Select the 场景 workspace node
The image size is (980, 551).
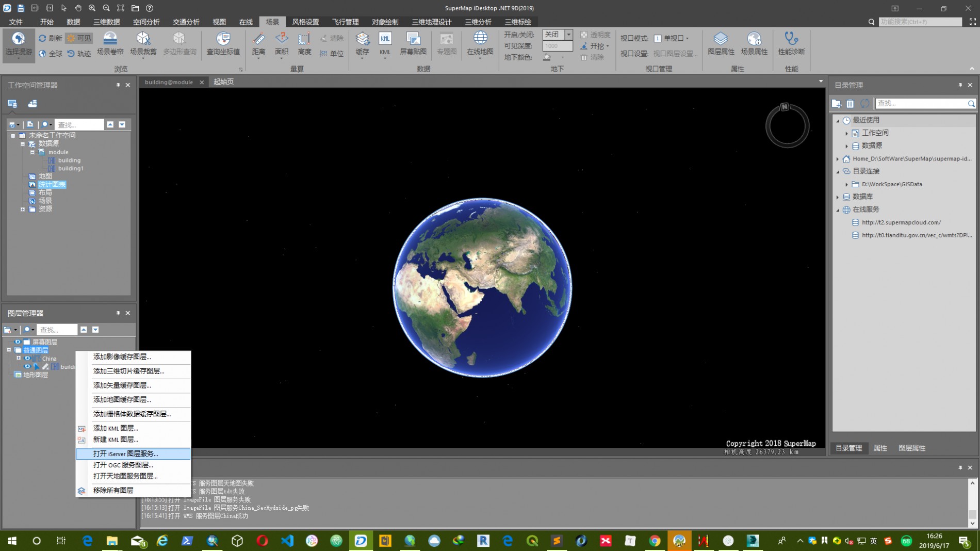tap(45, 201)
